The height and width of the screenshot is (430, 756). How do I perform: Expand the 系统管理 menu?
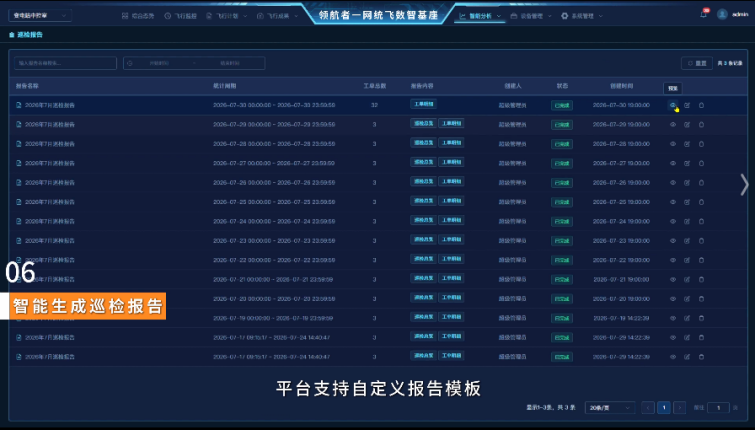[x=582, y=16]
